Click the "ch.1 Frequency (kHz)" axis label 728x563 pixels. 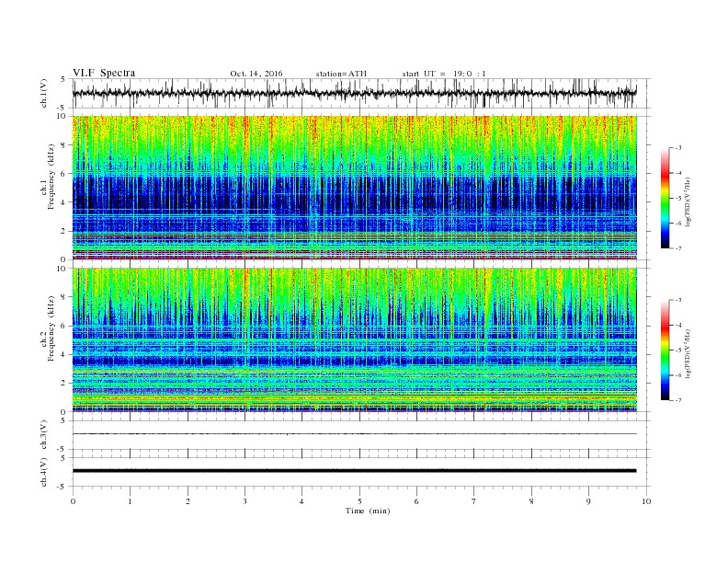(48, 189)
